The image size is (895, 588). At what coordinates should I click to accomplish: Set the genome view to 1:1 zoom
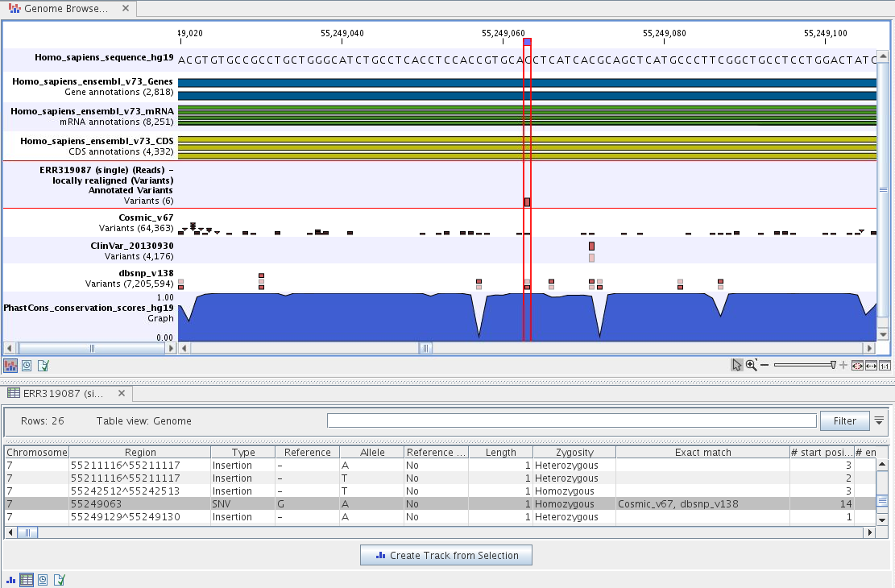coord(885,364)
